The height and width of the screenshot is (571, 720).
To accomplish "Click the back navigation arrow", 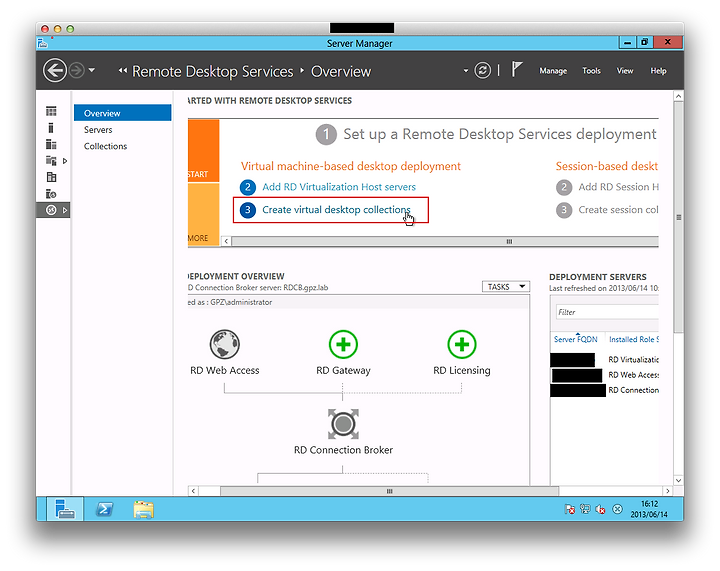I will (x=55, y=71).
